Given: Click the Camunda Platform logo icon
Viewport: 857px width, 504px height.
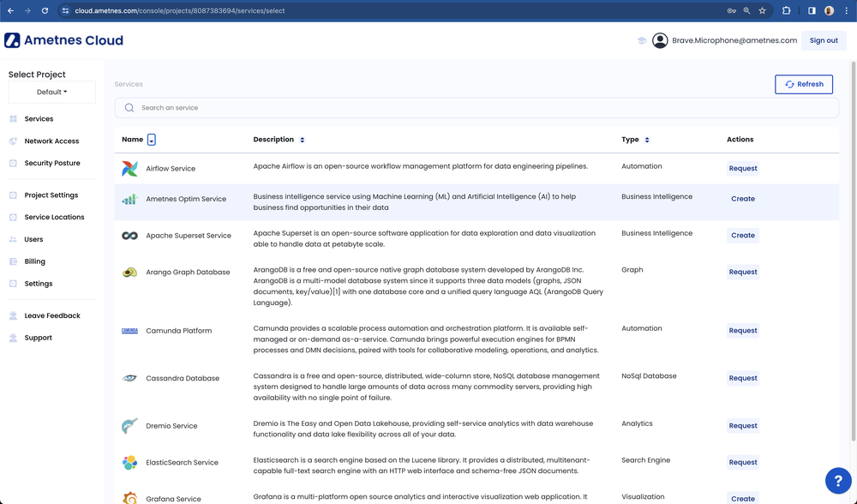Looking at the screenshot, I should [129, 331].
